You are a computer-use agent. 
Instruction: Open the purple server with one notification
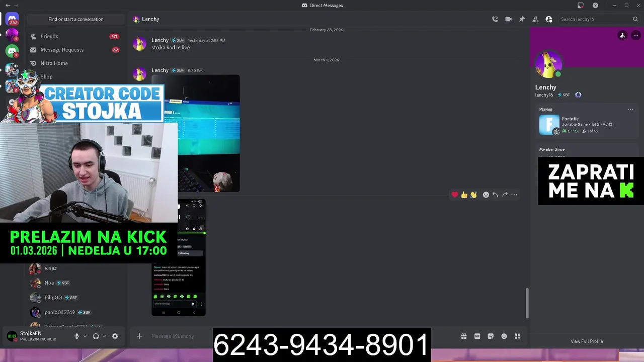(12, 35)
